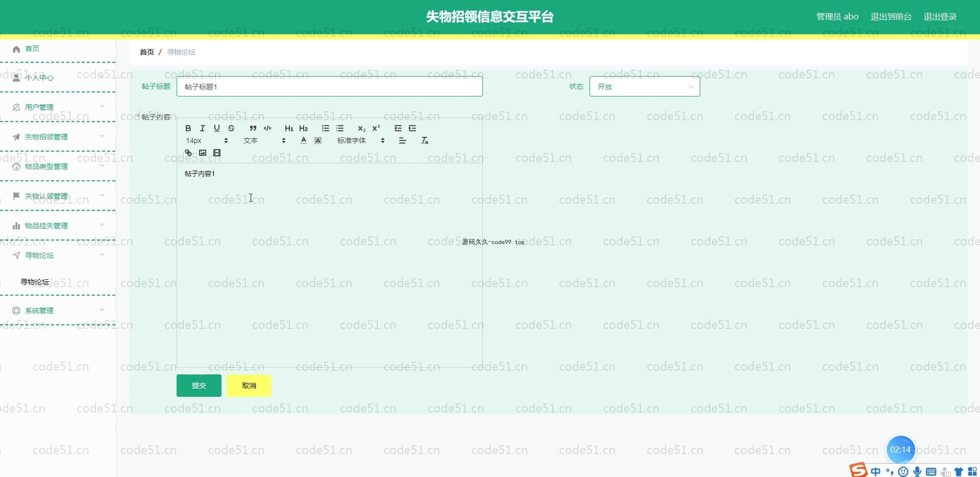The width and height of the screenshot is (980, 477).
Task: Toggle italic formatting in the editor
Action: (x=202, y=128)
